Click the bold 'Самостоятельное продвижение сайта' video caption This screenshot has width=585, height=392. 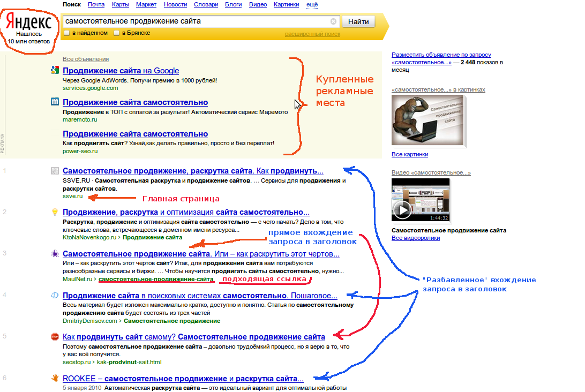point(449,230)
